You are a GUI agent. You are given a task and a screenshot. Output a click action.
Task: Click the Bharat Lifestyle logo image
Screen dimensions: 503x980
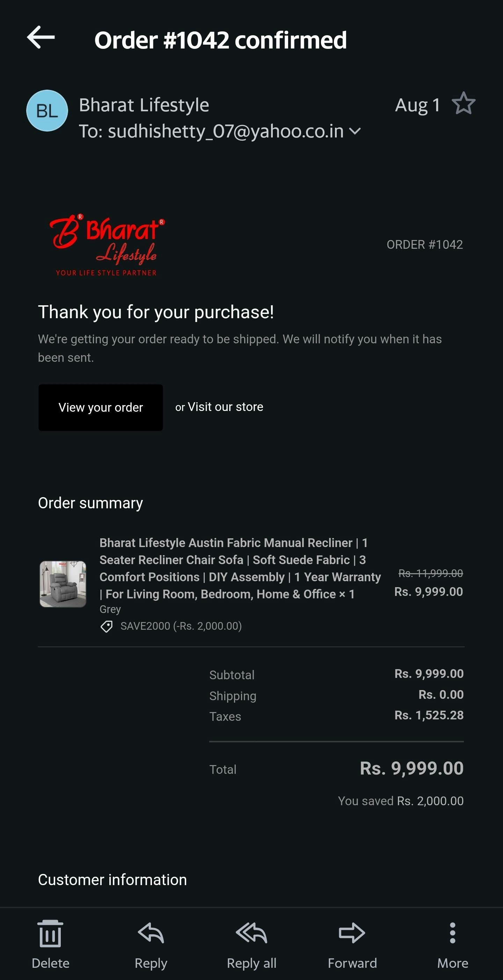107,245
